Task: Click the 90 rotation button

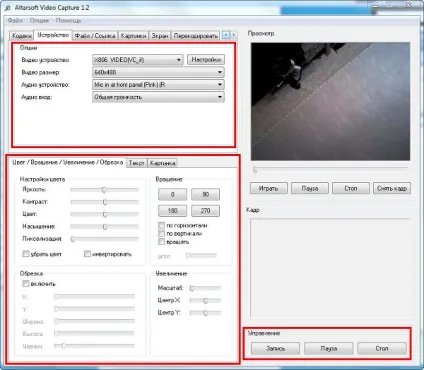Action: click(x=205, y=194)
